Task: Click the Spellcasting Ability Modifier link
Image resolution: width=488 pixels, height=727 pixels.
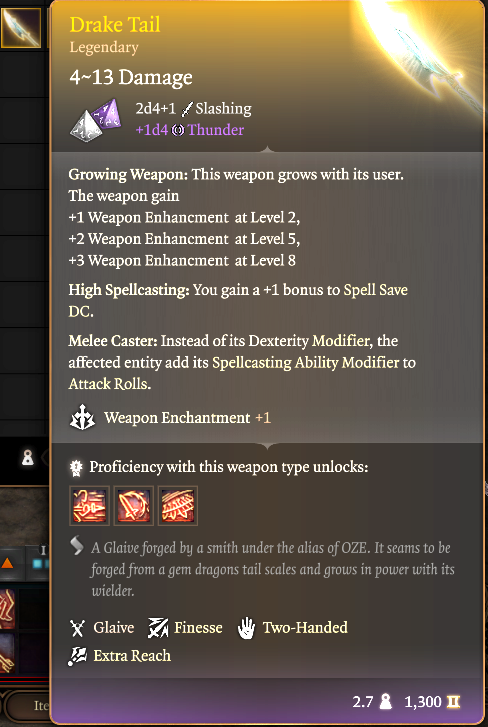Action: pos(305,362)
